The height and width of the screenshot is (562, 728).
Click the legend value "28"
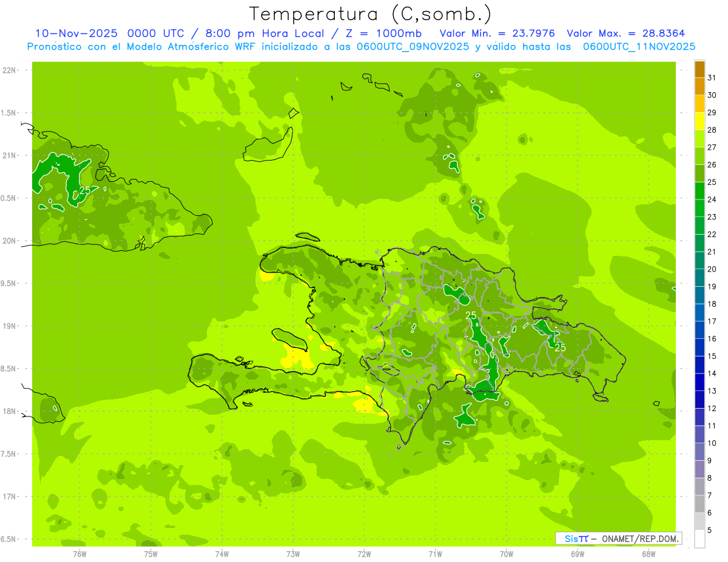712,130
